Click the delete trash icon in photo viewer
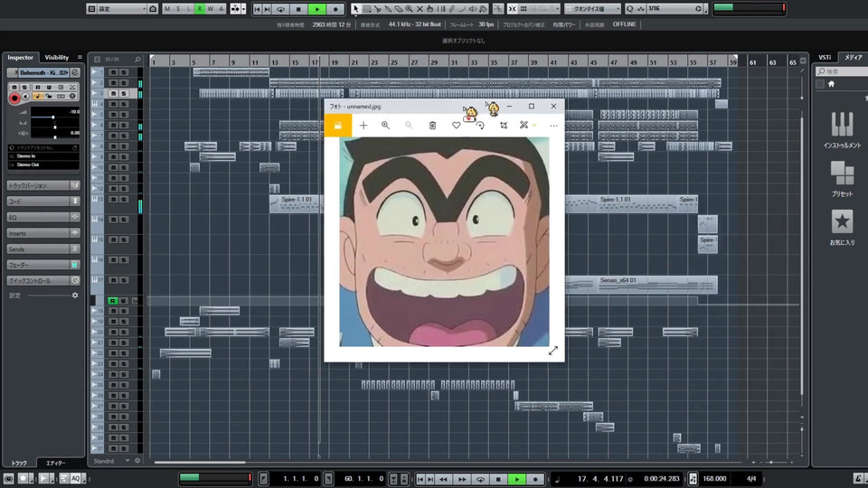This screenshot has height=488, width=868. click(432, 126)
